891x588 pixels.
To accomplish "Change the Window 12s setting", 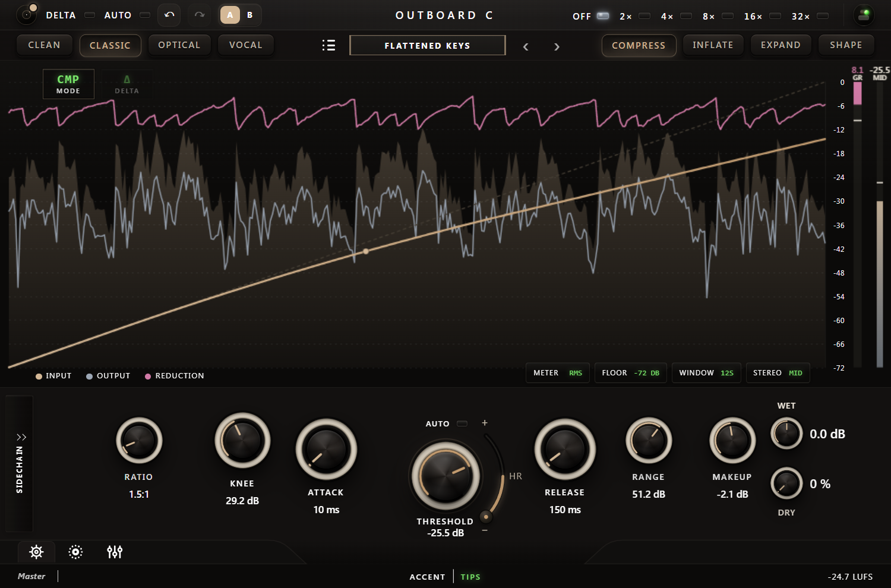I will [x=706, y=373].
